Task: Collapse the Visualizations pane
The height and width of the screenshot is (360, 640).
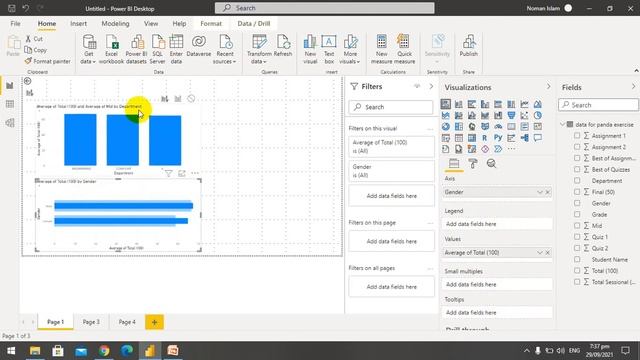Action: [548, 87]
